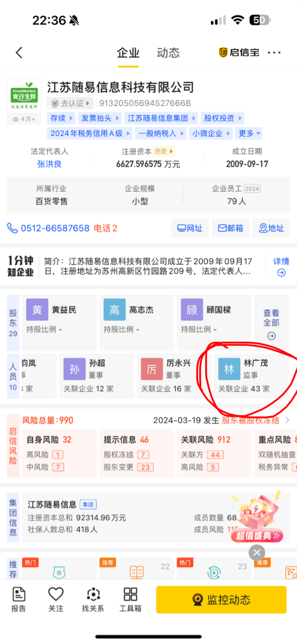The image size is (297, 644).
Task: Expand the 一般纳税人 tag
Action: (x=161, y=133)
